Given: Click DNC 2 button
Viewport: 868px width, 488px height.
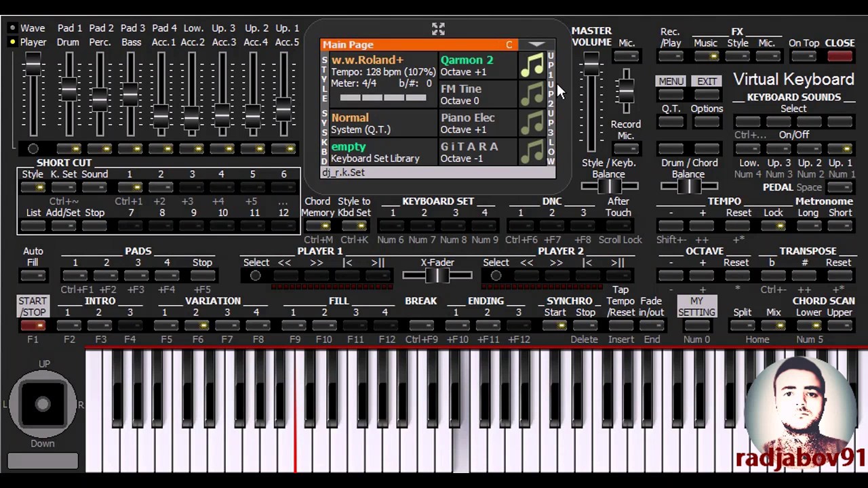Looking at the screenshot, I should [x=552, y=226].
